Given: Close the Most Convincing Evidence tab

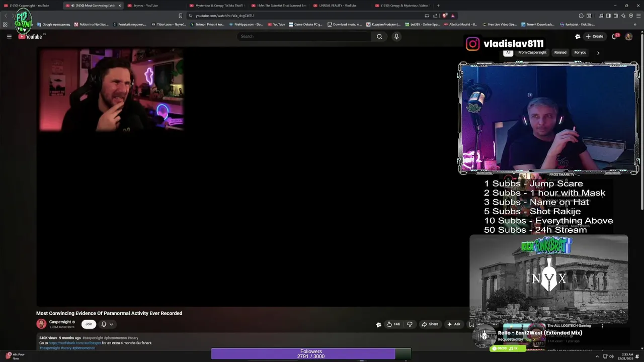Looking at the screenshot, I should tap(120, 6).
